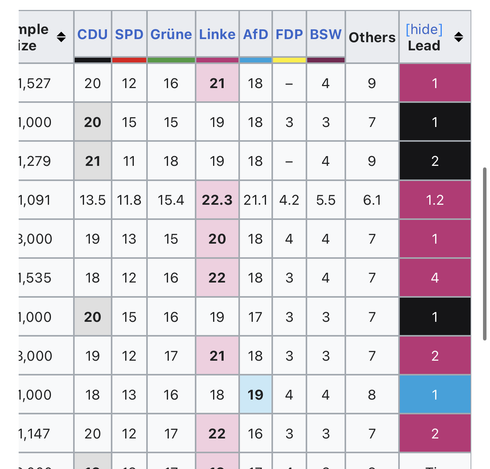Image resolution: width=490 pixels, height=469 pixels.
Task: Open the SPD party link
Action: pos(129,34)
